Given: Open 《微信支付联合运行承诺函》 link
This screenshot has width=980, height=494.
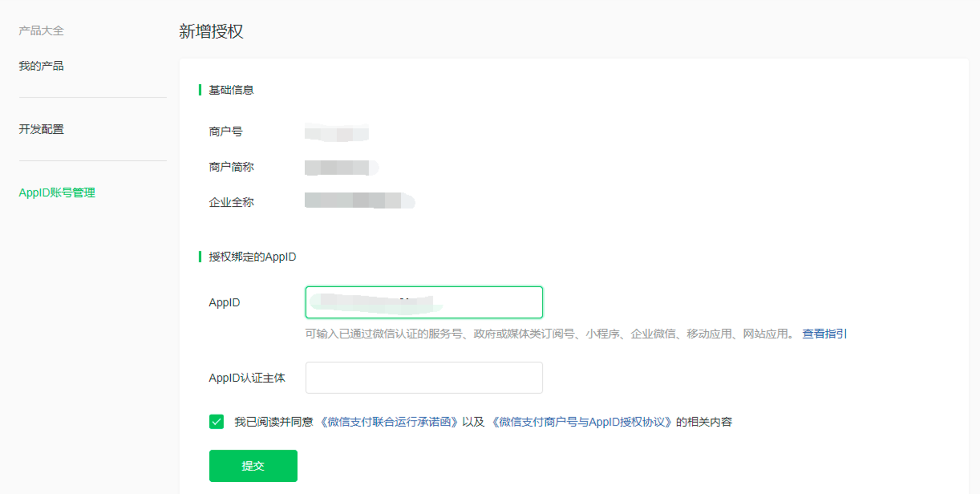Looking at the screenshot, I should [x=390, y=422].
